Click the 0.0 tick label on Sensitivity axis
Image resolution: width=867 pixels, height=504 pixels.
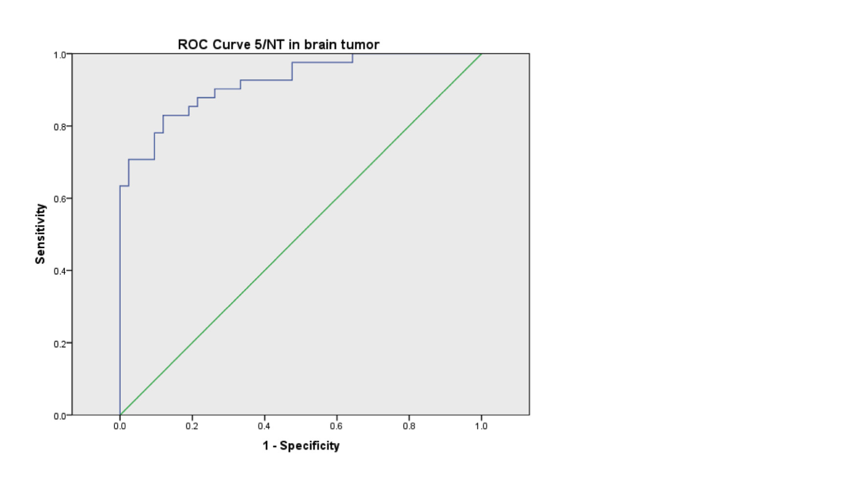tap(60, 416)
